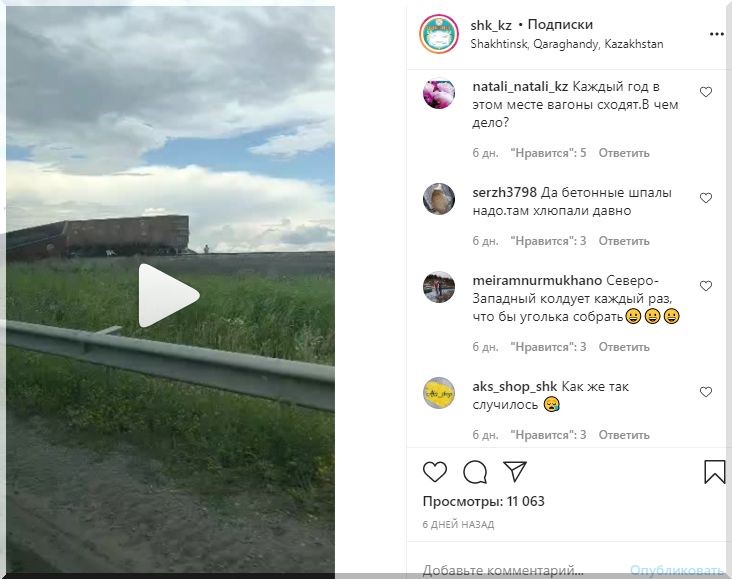Screen dimensions: 732x579
Task: Like aks_shop_shk's comment
Action: [706, 392]
